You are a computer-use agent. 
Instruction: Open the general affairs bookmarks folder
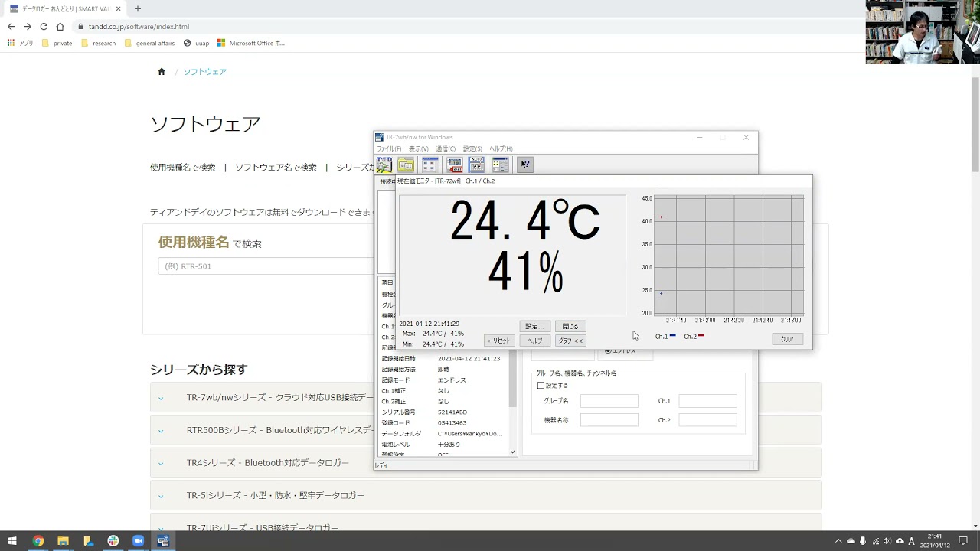(x=149, y=43)
